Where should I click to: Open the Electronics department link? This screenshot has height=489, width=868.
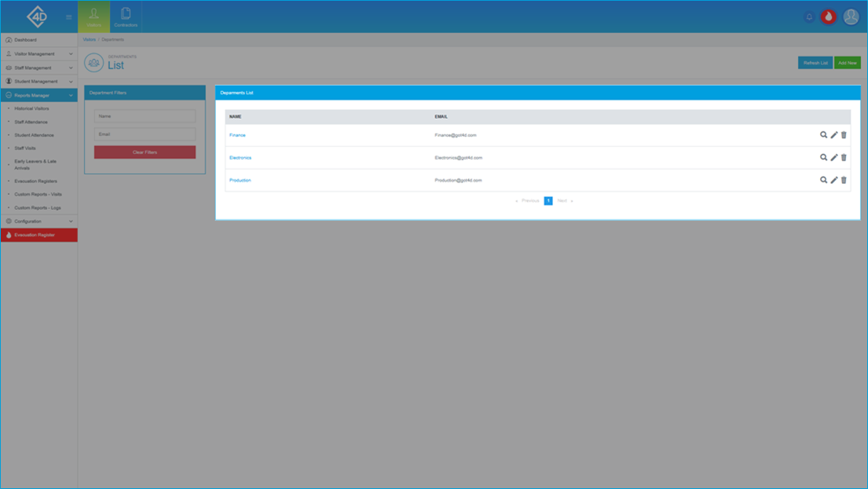[x=240, y=158]
